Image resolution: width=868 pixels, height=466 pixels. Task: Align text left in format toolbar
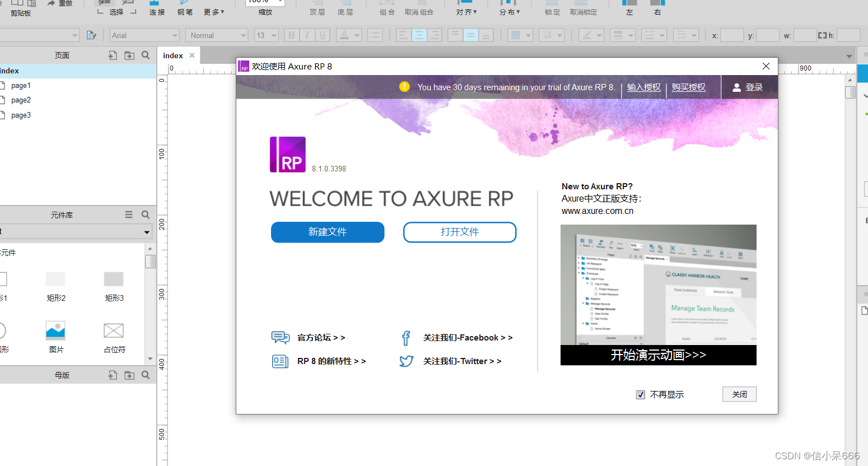point(404,35)
